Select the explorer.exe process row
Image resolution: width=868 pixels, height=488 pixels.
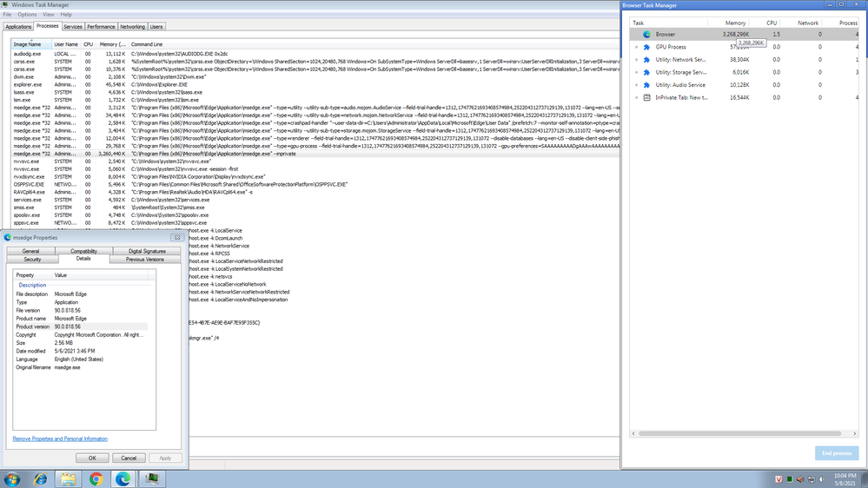point(315,84)
